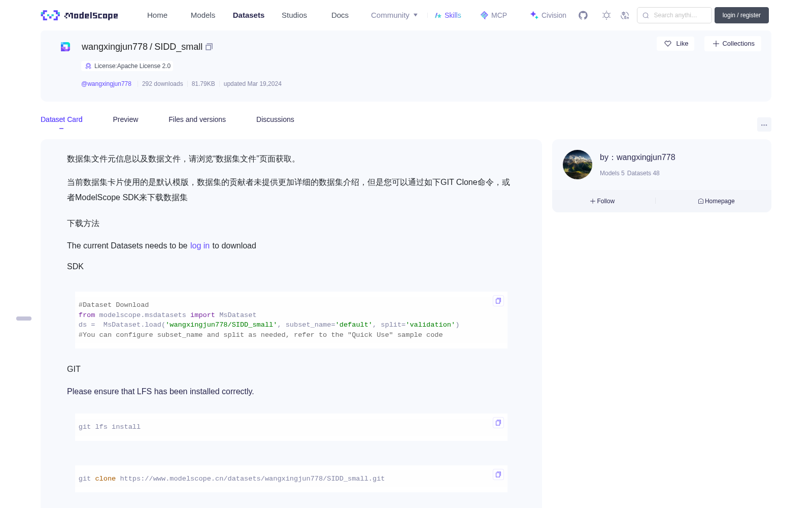
Task: Click the author's landscape avatar
Action: (x=578, y=165)
